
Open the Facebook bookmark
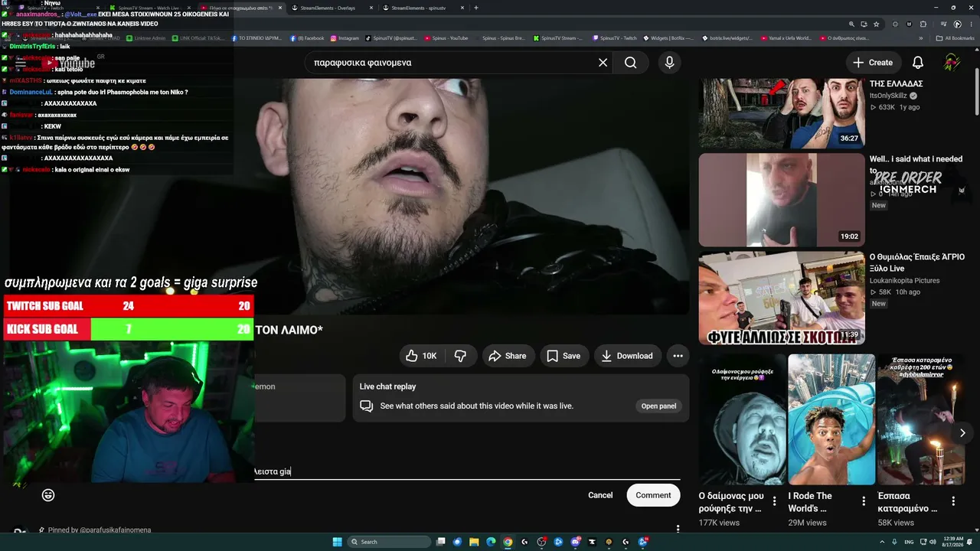pyautogui.click(x=307, y=37)
